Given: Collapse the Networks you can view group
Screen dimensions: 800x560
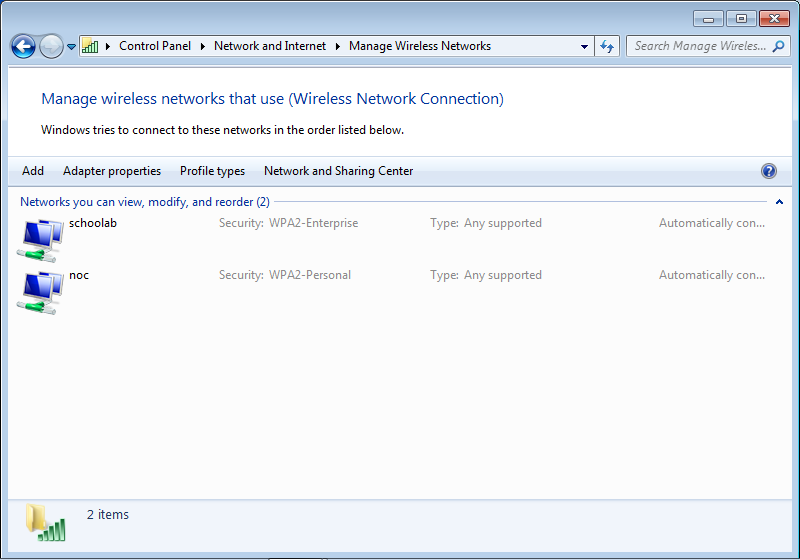Looking at the screenshot, I should (779, 202).
